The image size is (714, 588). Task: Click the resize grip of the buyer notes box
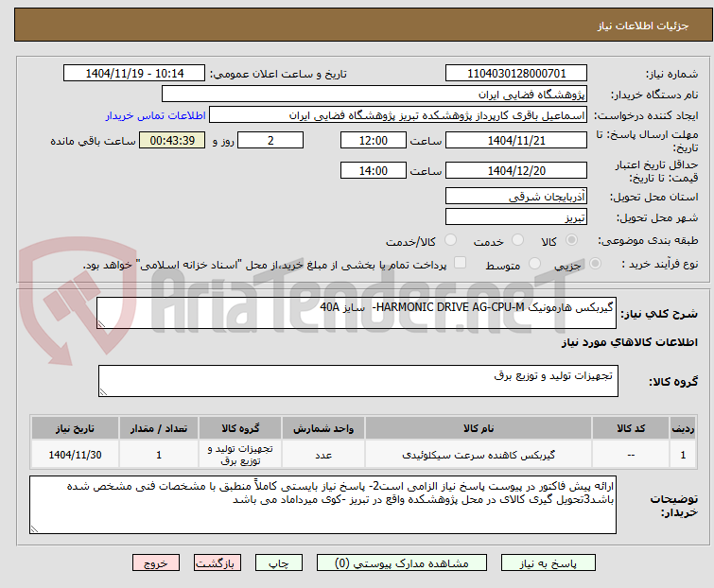coord(34,528)
